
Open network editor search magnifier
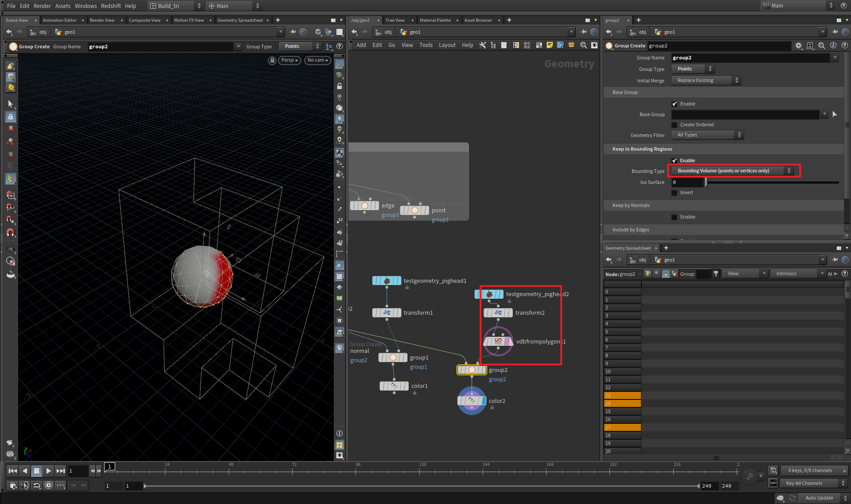click(583, 45)
